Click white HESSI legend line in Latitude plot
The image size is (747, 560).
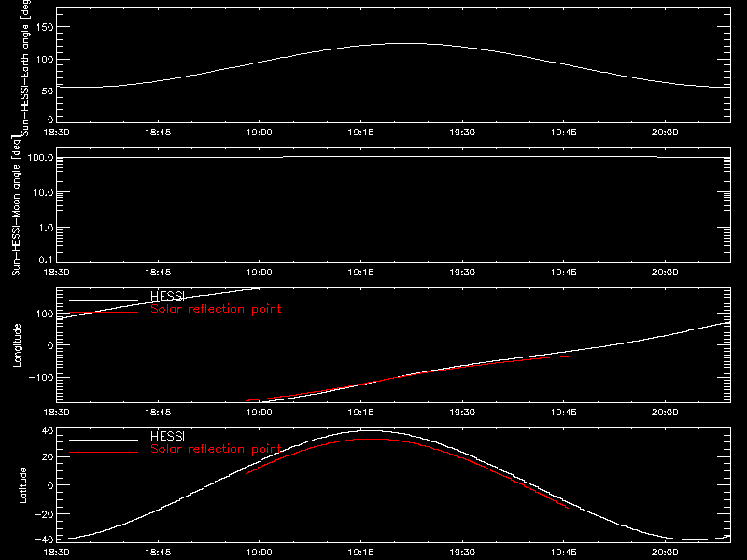point(104,440)
